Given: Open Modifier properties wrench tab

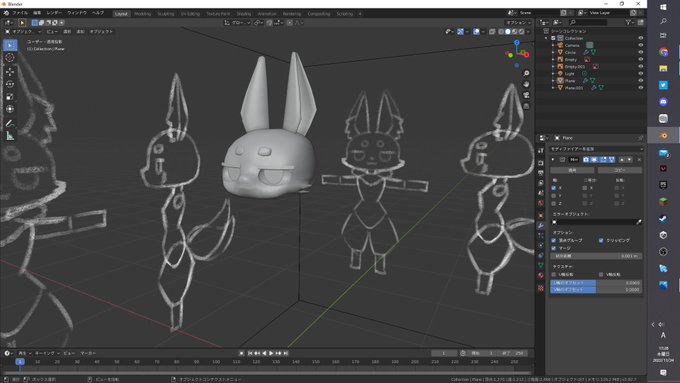Looking at the screenshot, I should pos(541,226).
